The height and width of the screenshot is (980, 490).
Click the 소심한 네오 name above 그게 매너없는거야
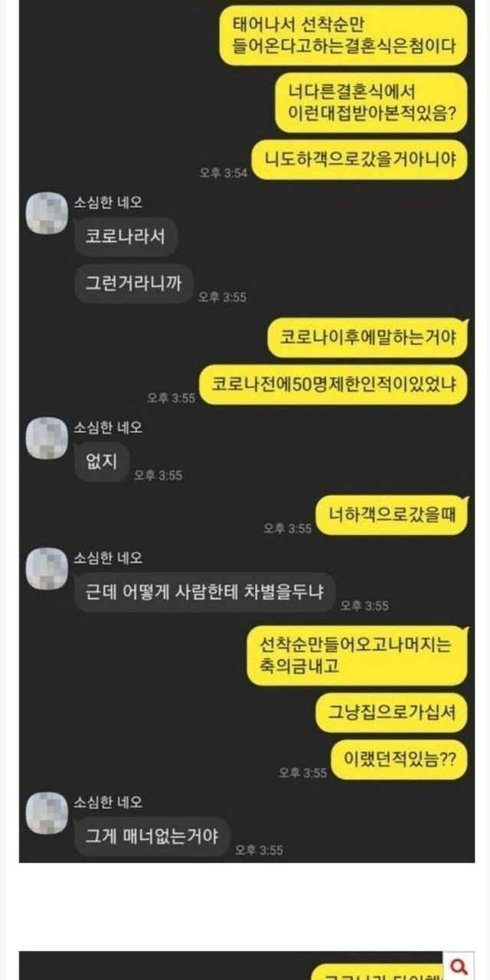coord(108,802)
